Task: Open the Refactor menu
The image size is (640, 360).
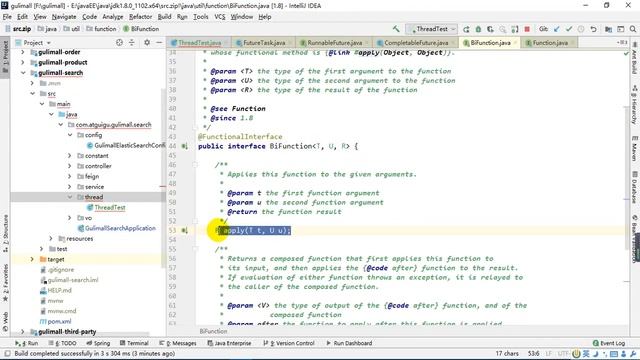Action: click(140, 17)
